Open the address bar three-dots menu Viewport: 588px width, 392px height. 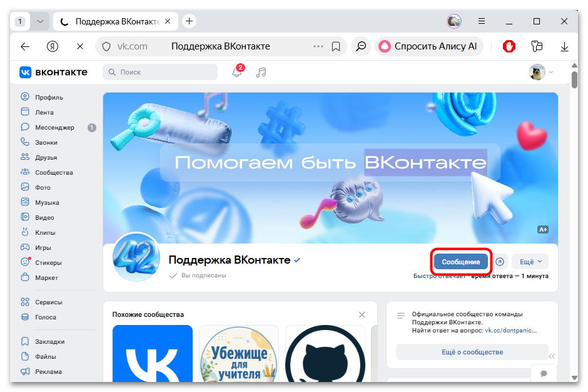(x=318, y=46)
